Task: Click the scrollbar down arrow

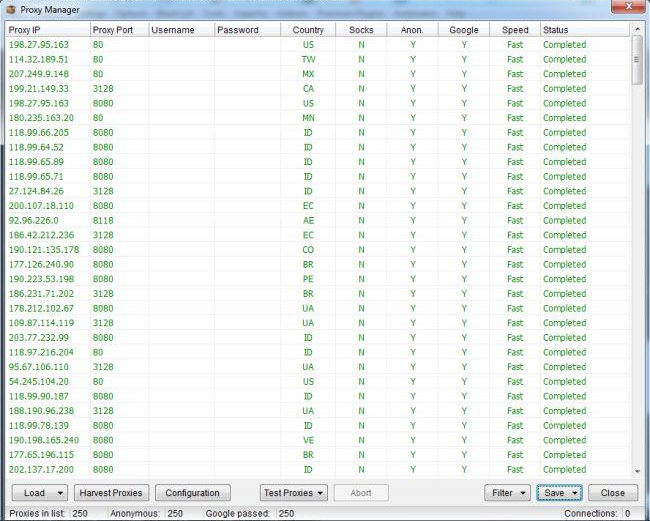Action: (x=637, y=471)
